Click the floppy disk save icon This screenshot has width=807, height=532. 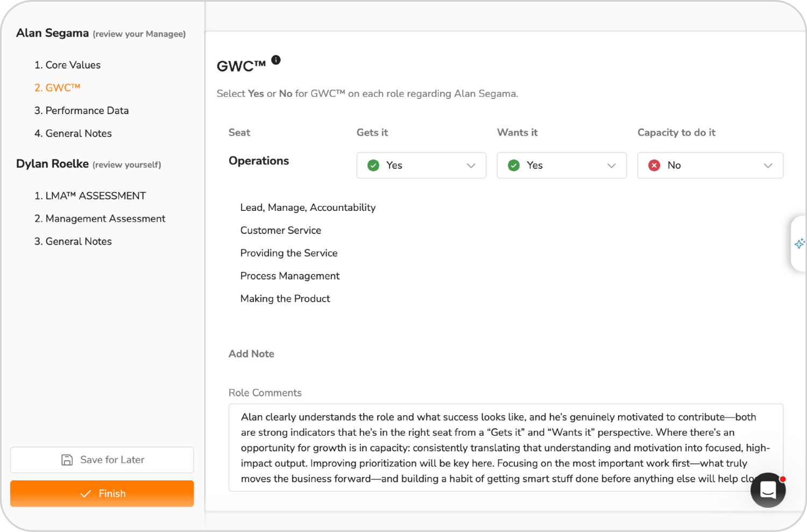67,460
